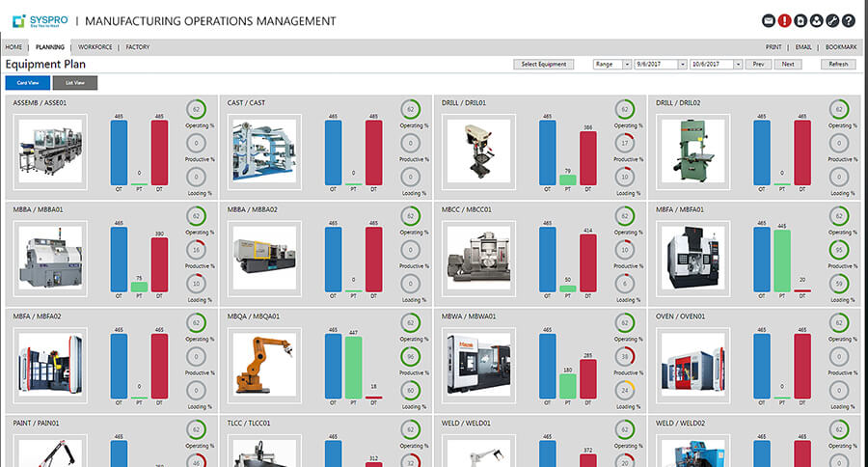Click the 'Equipment Plan' heading
868x467 pixels.
[45, 65]
